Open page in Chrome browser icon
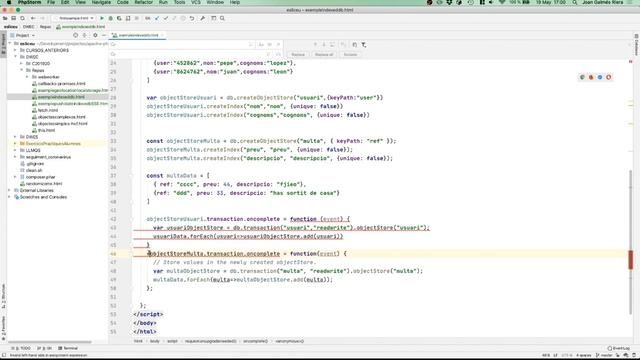This screenshot has width=640, height=360. tap(582, 77)
